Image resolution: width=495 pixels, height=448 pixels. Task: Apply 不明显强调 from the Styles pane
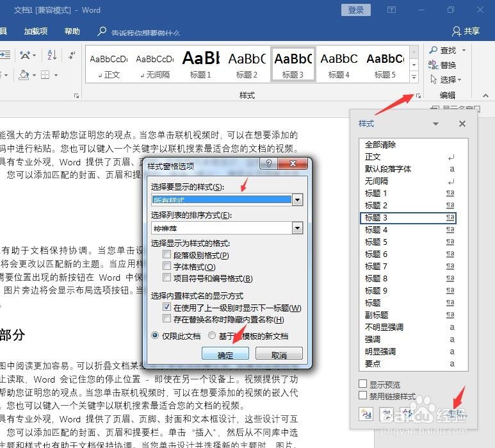(409, 327)
